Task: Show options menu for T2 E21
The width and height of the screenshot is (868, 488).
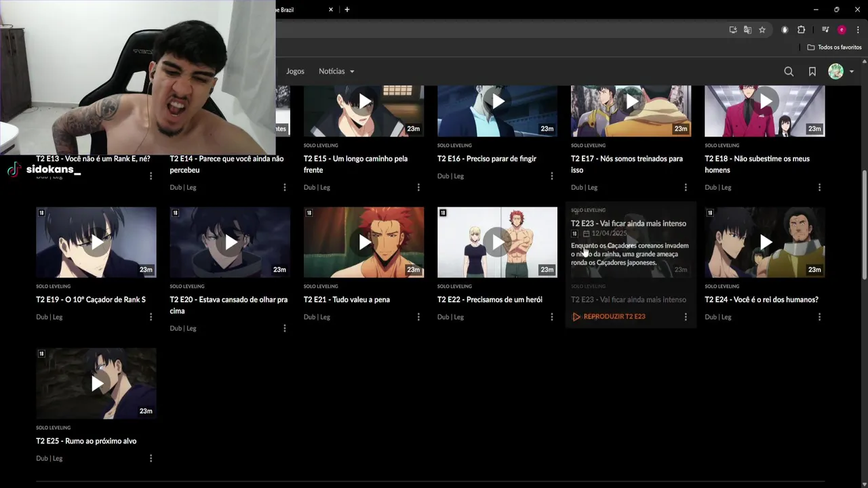Action: click(418, 317)
